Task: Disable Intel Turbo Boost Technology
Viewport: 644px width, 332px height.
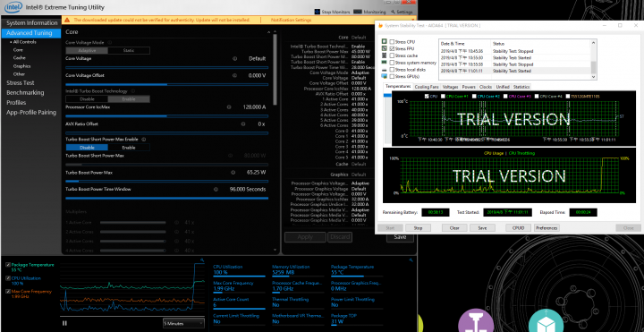Action: point(87,99)
